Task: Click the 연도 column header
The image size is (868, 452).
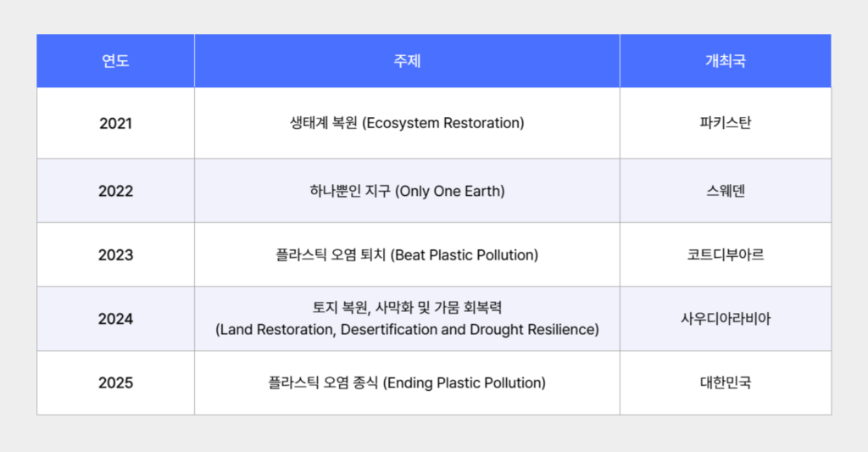Action: pyautogui.click(x=115, y=61)
